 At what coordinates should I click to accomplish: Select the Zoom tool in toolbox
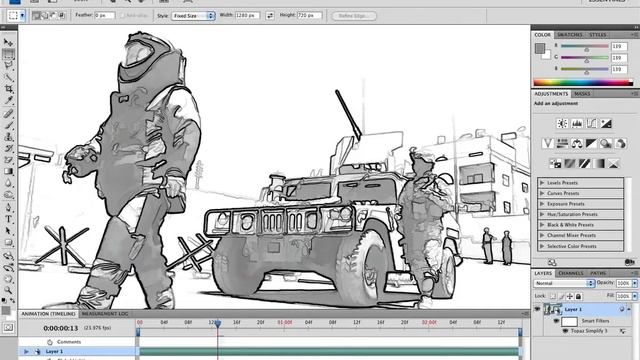[x=8, y=290]
